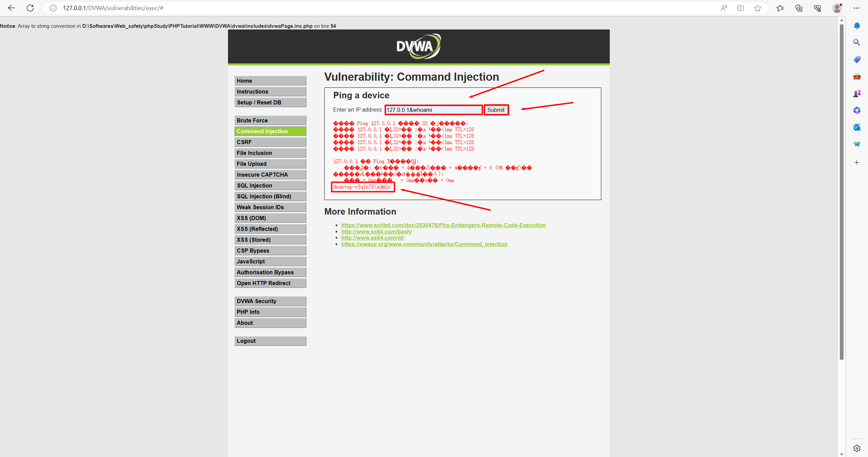Click the Submit button
The width and height of the screenshot is (868, 457).
point(496,110)
